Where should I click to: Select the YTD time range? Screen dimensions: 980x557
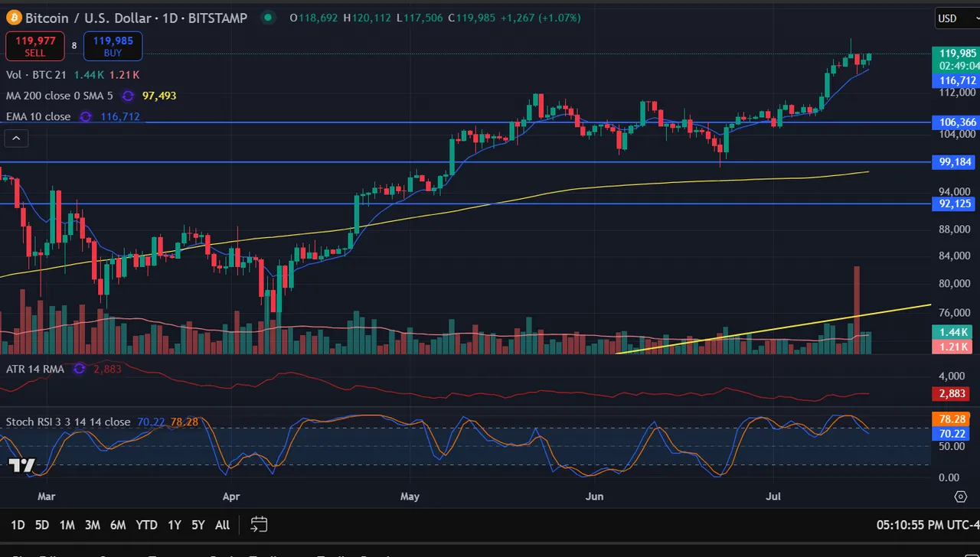tap(146, 525)
